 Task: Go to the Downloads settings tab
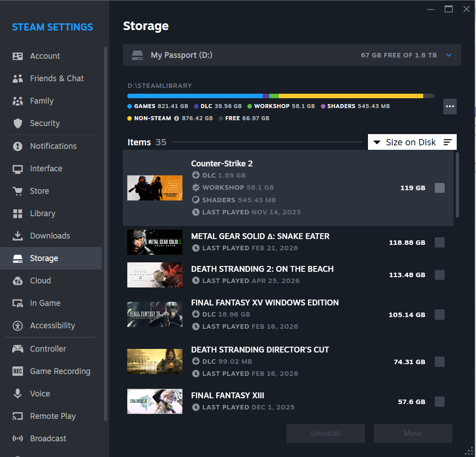click(51, 236)
